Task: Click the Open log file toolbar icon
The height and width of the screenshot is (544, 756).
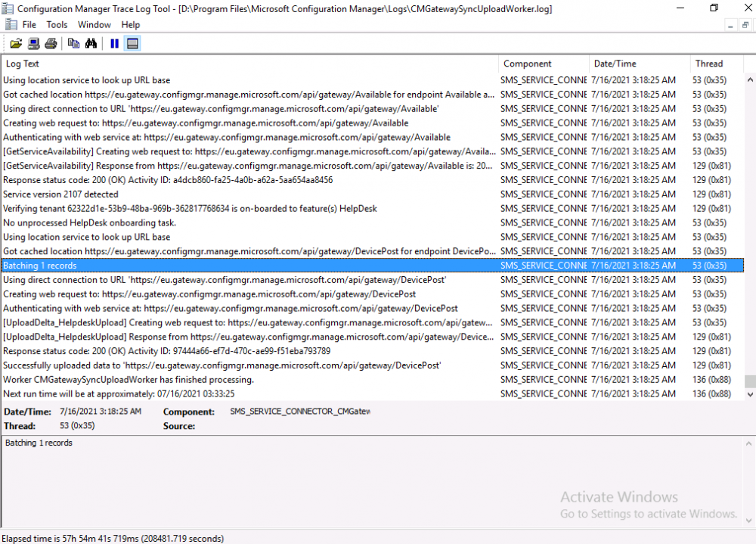Action: (16, 43)
